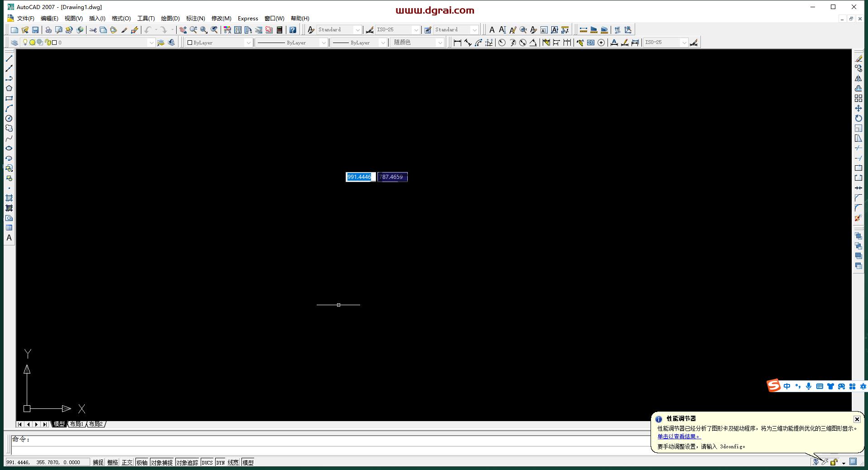Select the Circle draw tool
The image size is (868, 470).
[x=9, y=118]
